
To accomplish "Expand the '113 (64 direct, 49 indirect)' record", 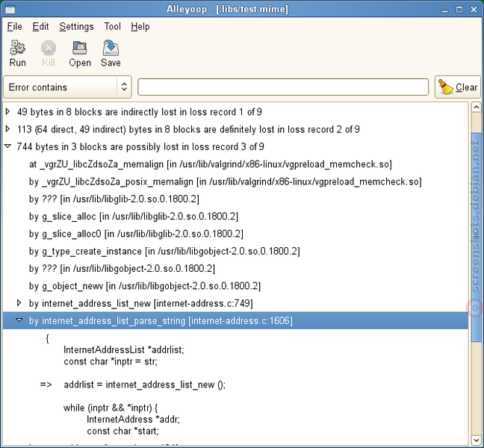I will coord(8,128).
